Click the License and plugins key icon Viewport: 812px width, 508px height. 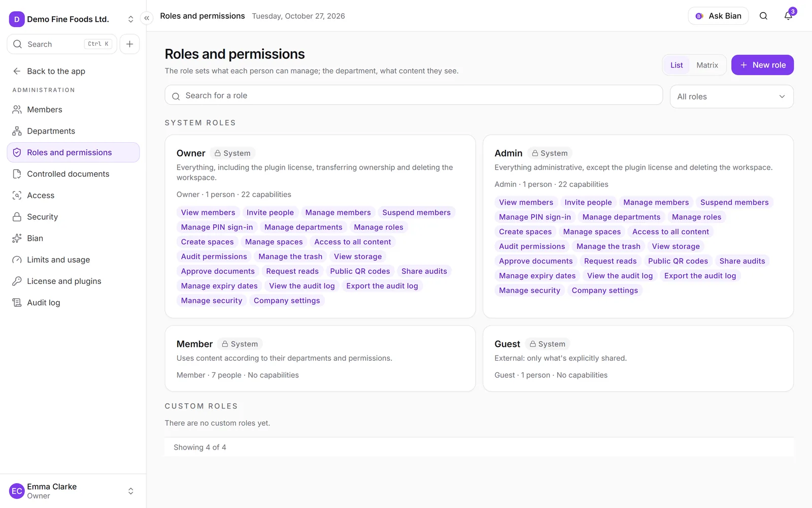coord(17,281)
